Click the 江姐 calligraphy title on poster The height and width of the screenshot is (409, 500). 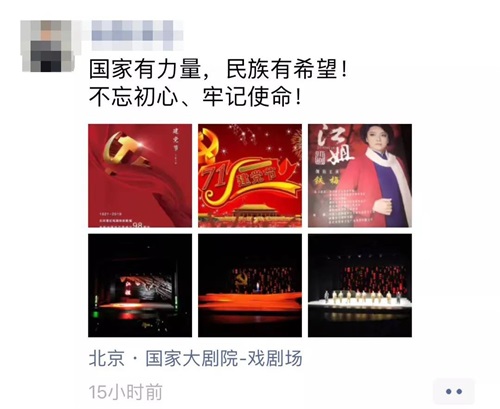(x=335, y=145)
